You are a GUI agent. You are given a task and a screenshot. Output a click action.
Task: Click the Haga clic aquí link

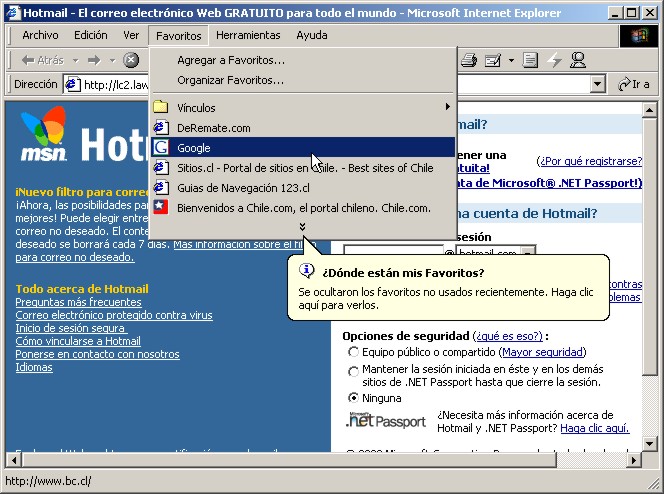coord(595,428)
